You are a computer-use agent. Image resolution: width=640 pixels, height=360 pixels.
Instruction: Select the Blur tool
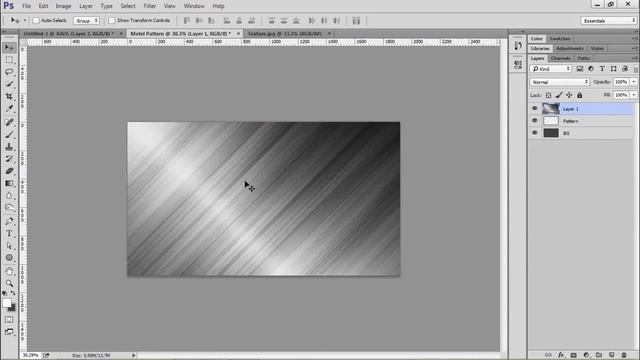click(x=9, y=196)
